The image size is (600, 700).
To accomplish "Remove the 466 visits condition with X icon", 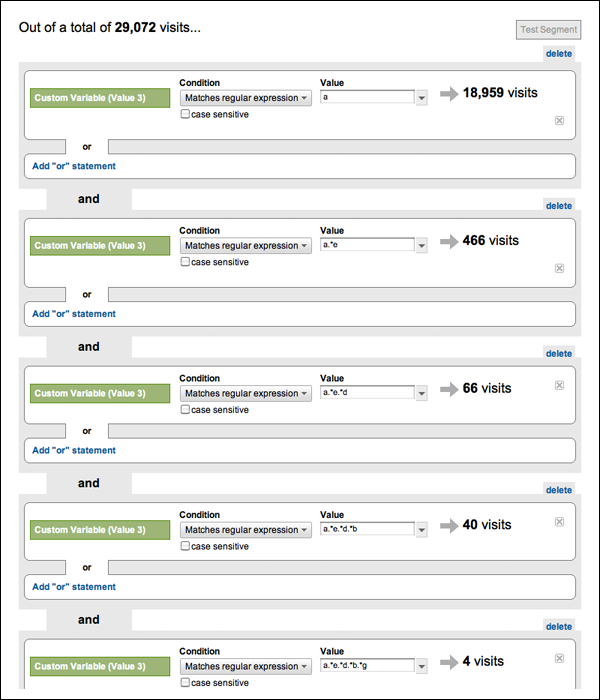I will click(559, 268).
